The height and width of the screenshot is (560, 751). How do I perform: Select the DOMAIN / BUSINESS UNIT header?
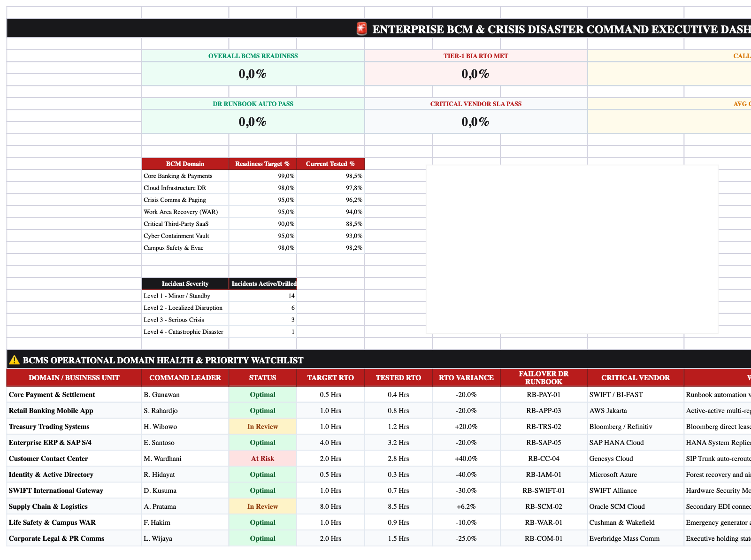click(x=74, y=378)
